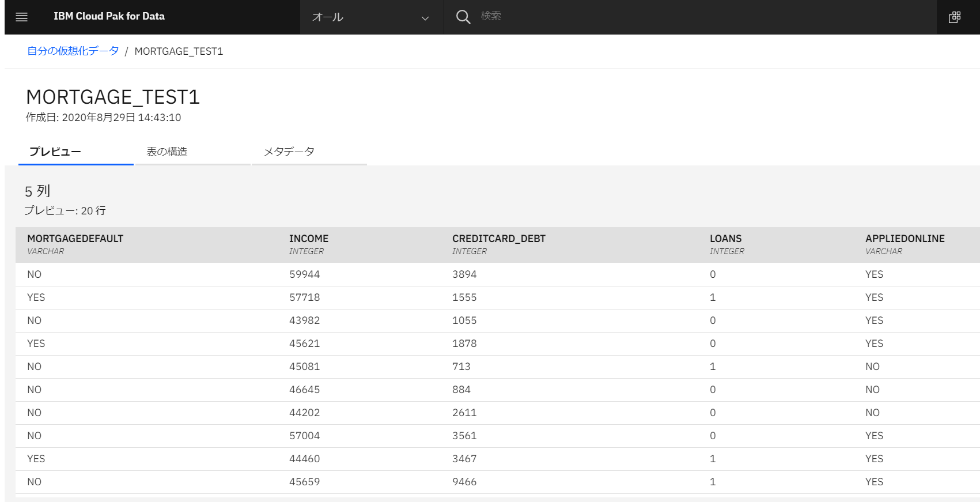Image resolution: width=980 pixels, height=502 pixels.
Task: Select income value 46645
Action: point(304,390)
